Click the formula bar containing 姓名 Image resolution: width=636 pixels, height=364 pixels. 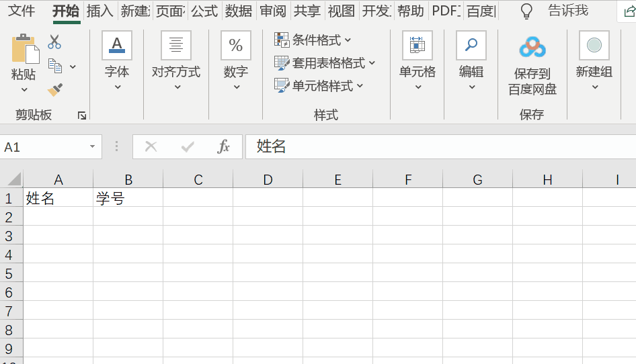(440, 146)
